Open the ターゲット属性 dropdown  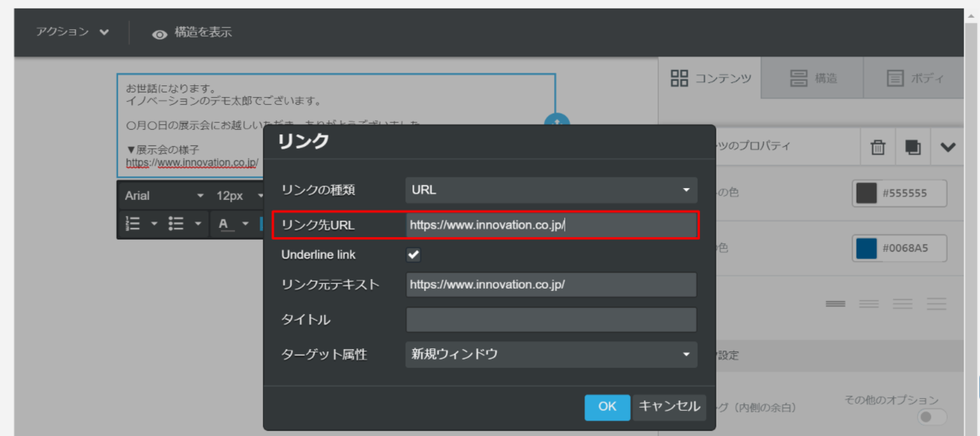[x=551, y=354]
